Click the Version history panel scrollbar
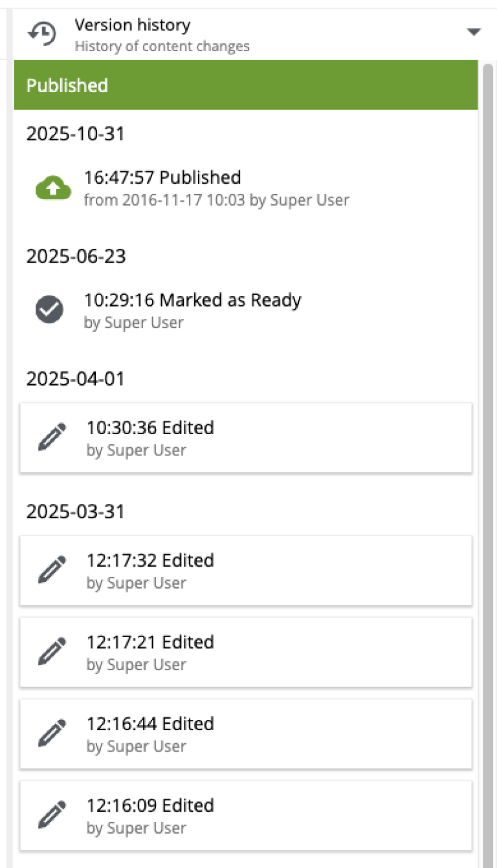 (487, 453)
